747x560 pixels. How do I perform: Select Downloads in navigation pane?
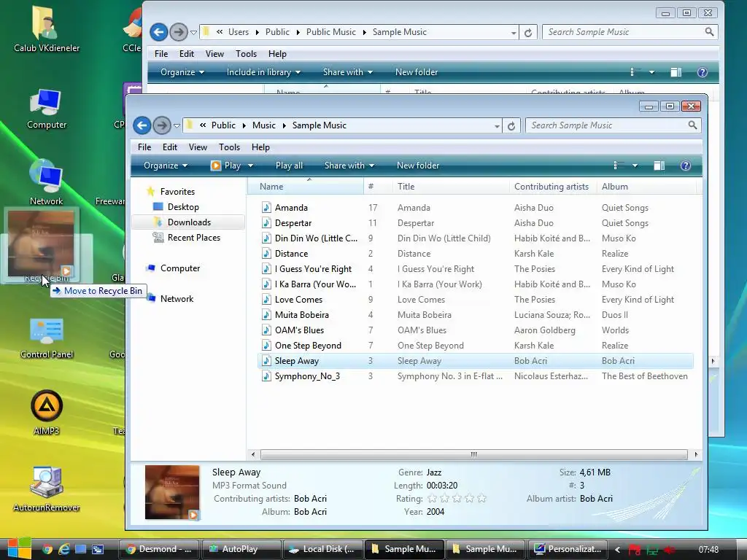click(x=189, y=222)
